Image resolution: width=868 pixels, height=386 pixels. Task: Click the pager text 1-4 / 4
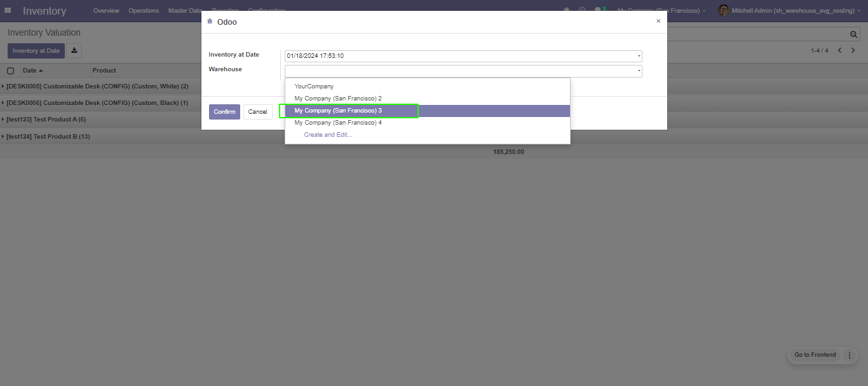coord(819,50)
